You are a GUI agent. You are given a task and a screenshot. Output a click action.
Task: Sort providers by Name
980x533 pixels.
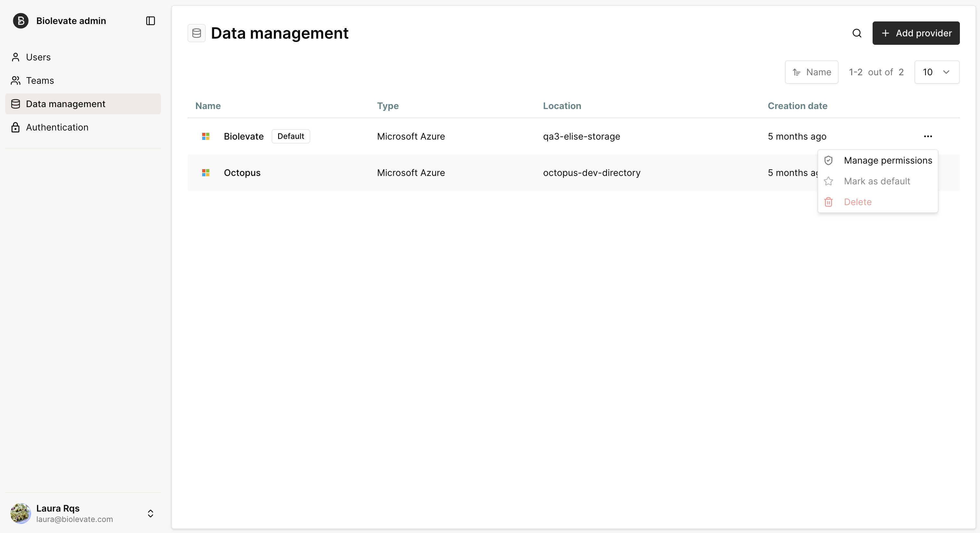coord(812,72)
